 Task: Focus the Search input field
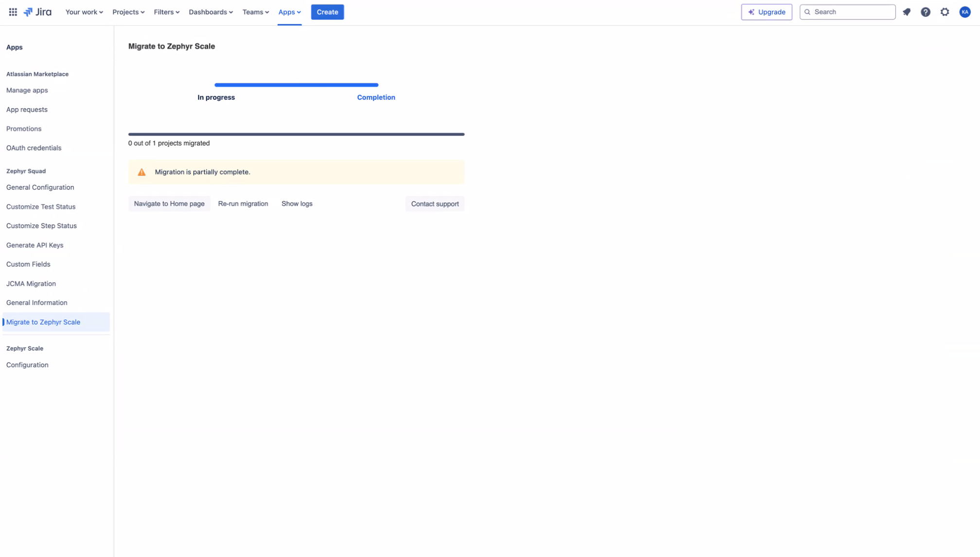[x=847, y=12]
